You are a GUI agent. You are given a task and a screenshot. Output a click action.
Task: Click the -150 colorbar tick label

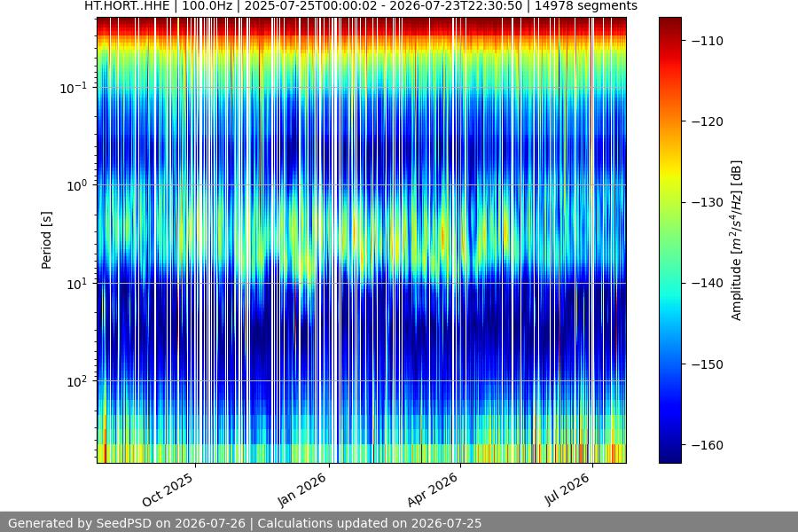pyautogui.click(x=708, y=364)
